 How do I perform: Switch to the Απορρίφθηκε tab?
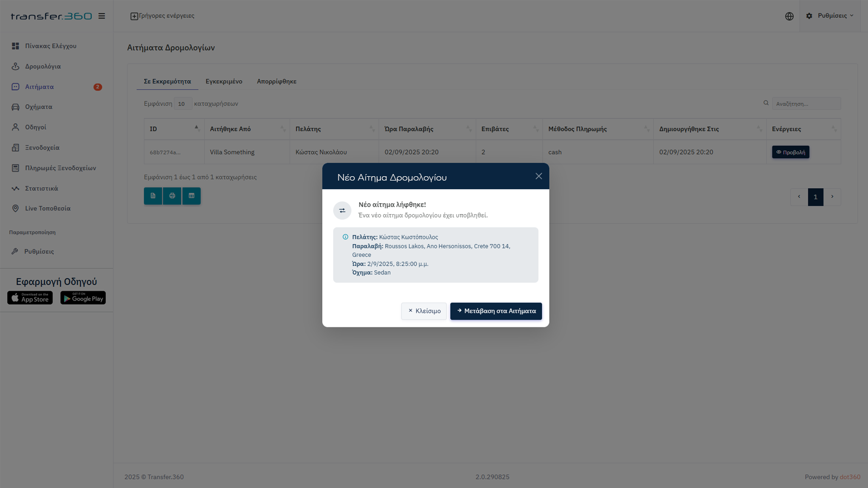[x=277, y=81]
